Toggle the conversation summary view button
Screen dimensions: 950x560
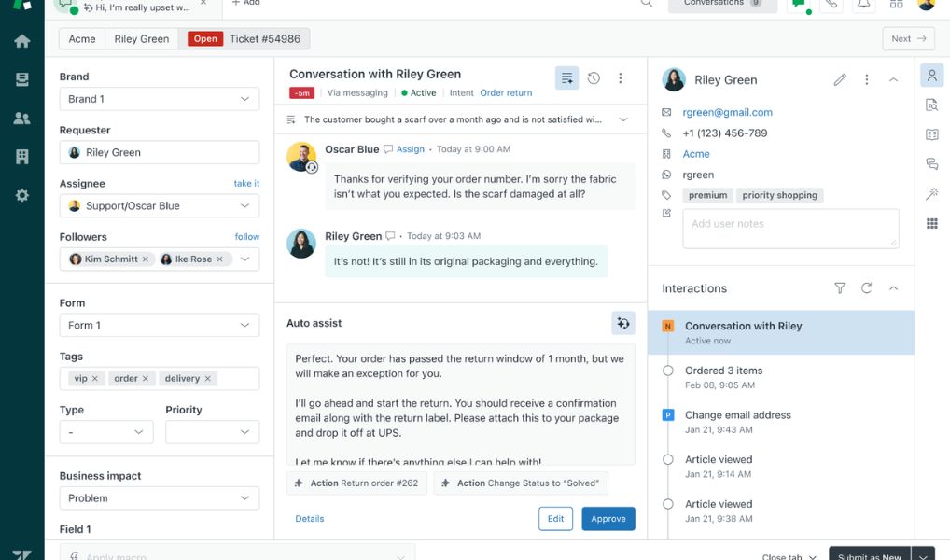pyautogui.click(x=566, y=78)
